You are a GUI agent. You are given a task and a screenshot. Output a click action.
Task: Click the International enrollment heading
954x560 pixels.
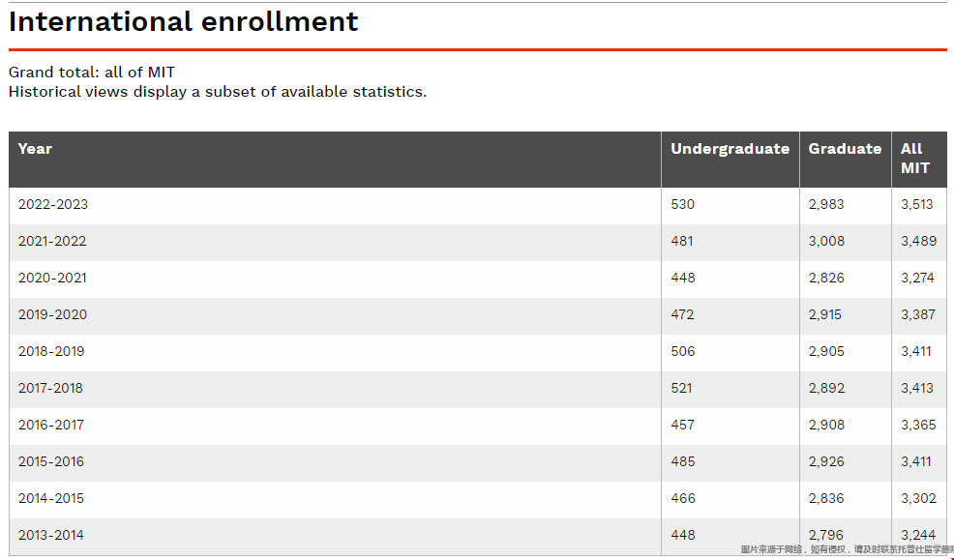coord(183,22)
